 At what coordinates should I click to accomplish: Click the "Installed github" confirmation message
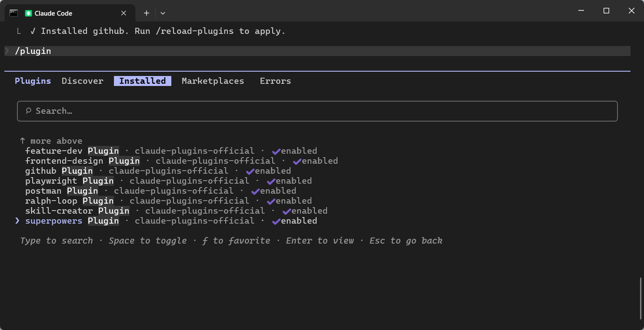tap(158, 31)
